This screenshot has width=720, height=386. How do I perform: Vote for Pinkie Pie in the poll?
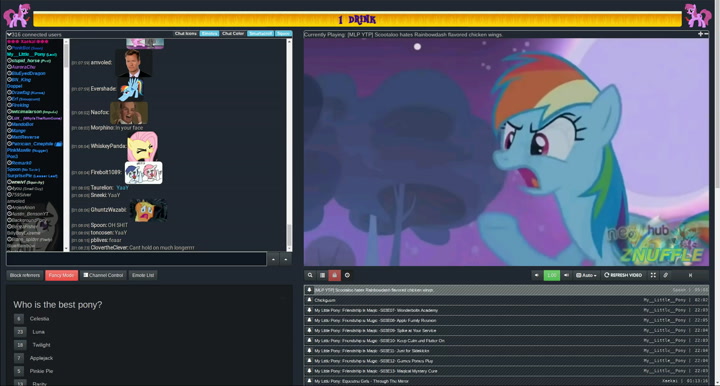click(19, 371)
